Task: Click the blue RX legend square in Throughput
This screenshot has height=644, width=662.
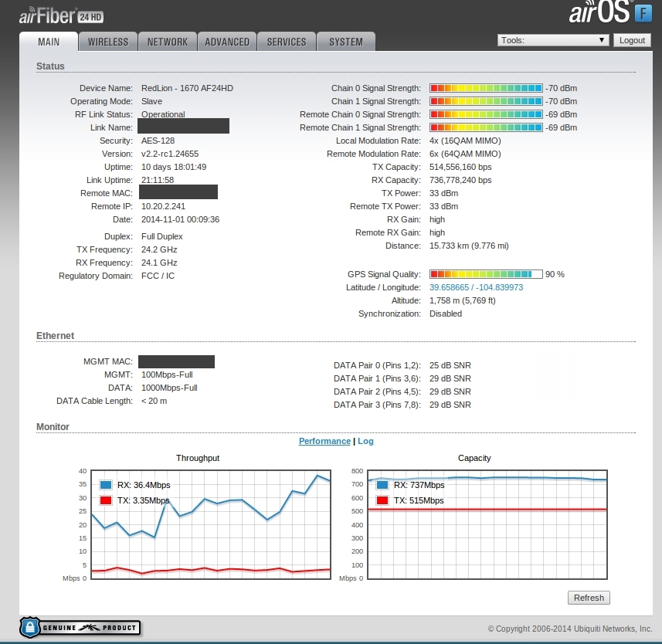Action: coord(105,485)
